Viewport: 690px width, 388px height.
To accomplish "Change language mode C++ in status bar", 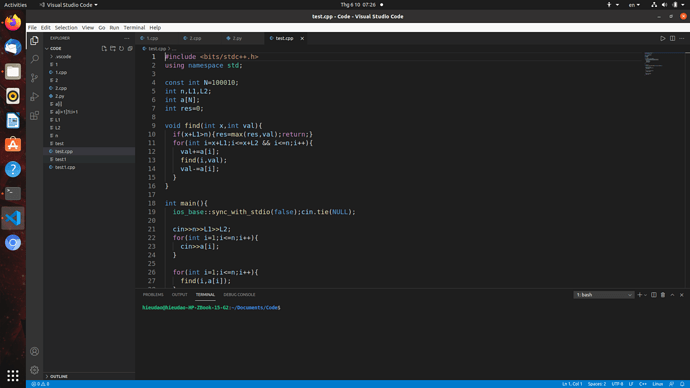I will tap(643, 384).
